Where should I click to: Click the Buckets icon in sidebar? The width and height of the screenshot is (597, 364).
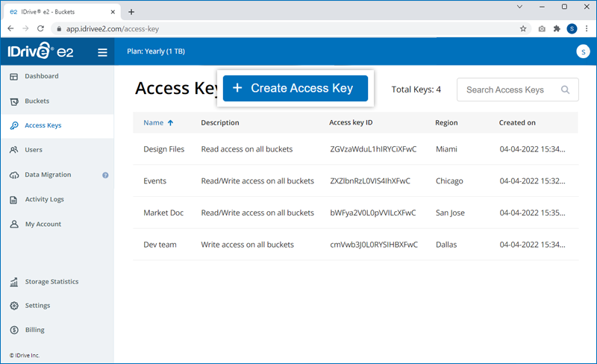[x=14, y=101]
